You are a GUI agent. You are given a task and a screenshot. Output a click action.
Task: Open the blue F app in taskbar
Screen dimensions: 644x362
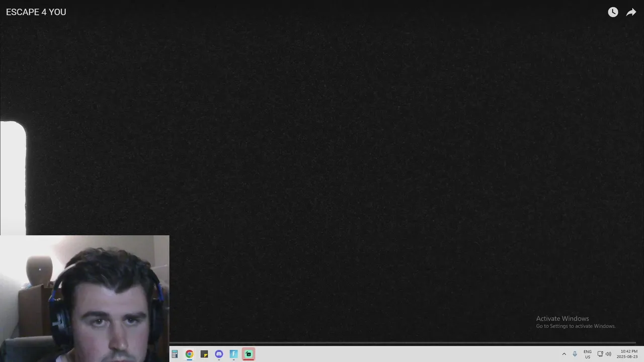(x=233, y=354)
